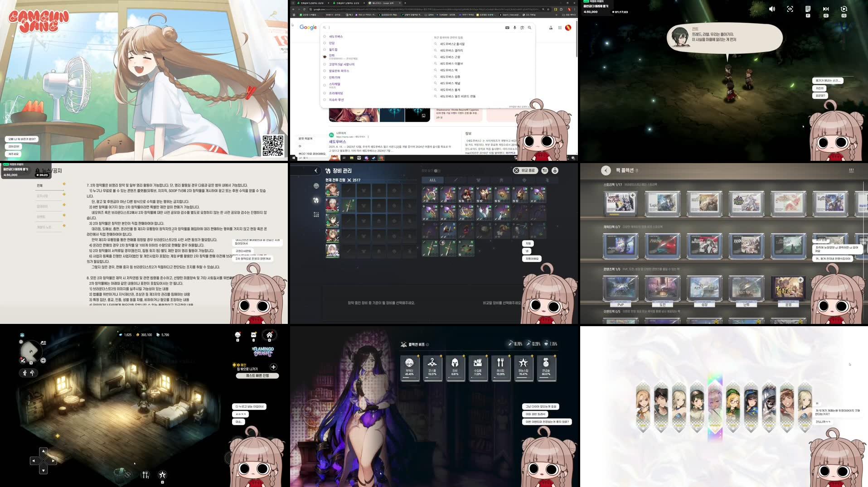
Task: Click the Google logo in the browser panel
Action: coord(308,27)
